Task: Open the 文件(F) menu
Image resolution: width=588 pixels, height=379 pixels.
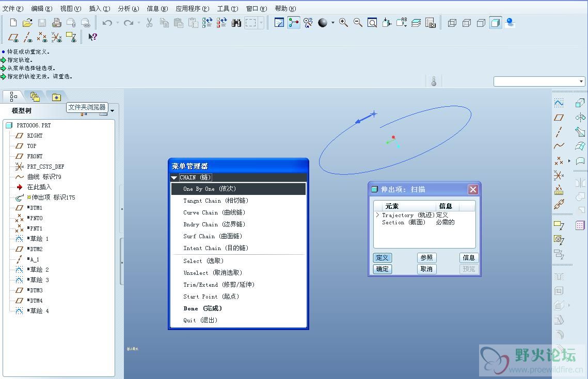Action: coord(13,9)
